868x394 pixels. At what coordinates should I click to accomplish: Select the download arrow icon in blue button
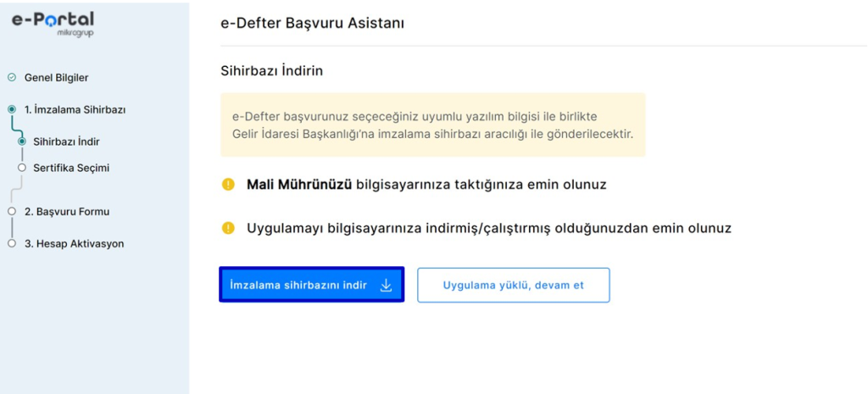[x=386, y=286]
